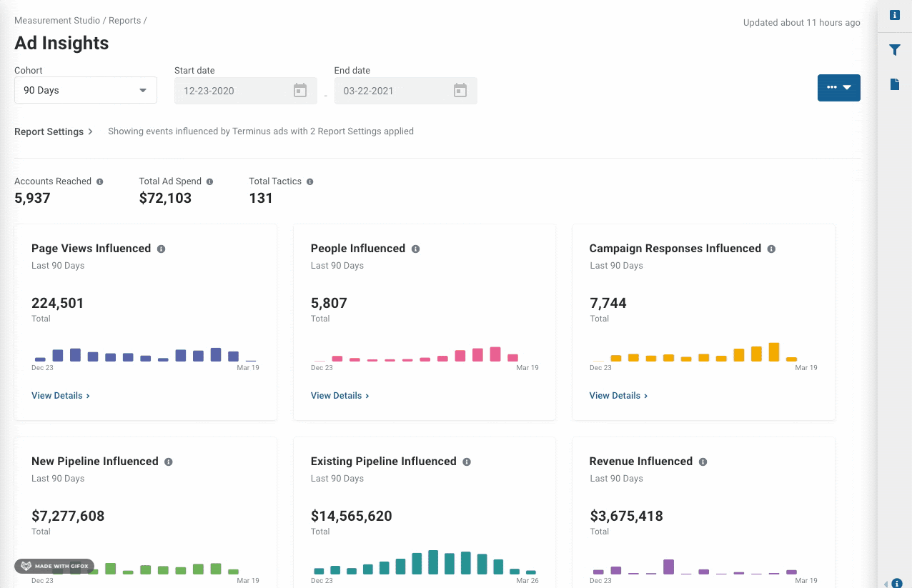This screenshot has width=912, height=588.
Task: Click the 7,744 campaign responses total
Action: pos(608,303)
